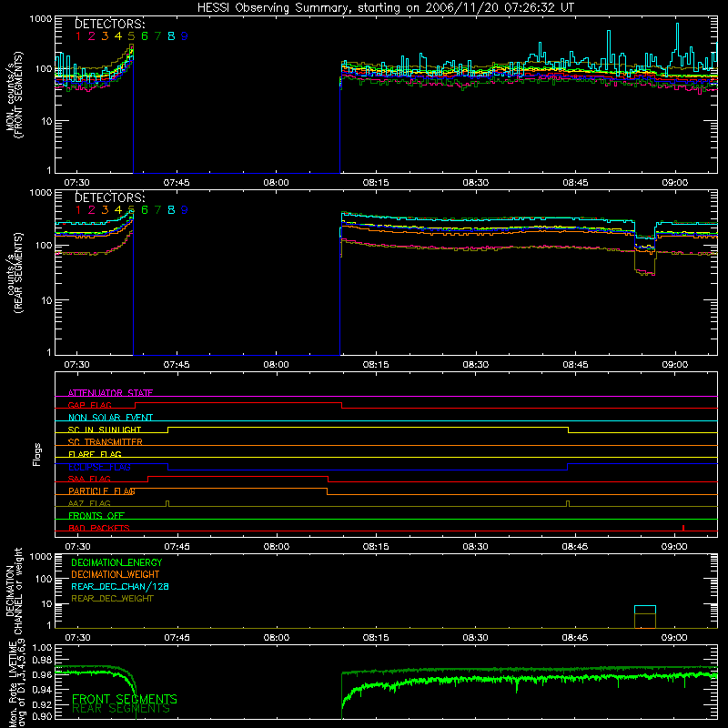Click the REAR_DEC_WEIGHT legend entry
This screenshot has height=728, width=728.
(x=112, y=599)
